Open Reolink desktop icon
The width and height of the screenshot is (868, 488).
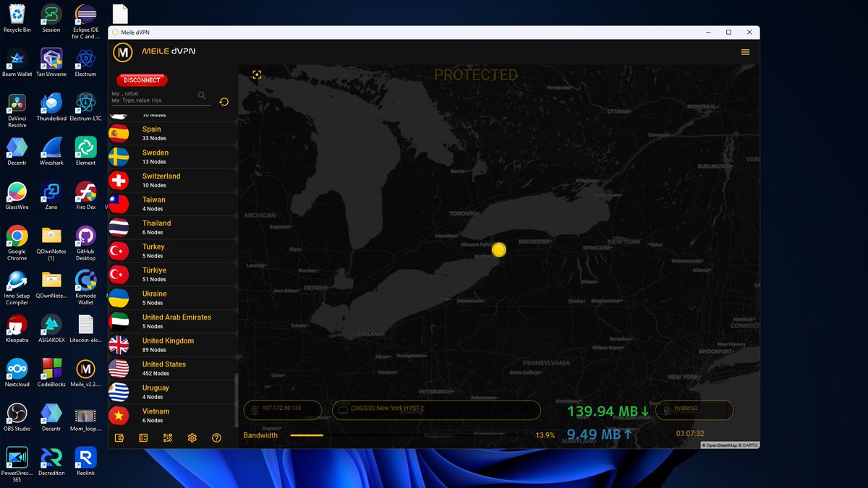click(85, 461)
